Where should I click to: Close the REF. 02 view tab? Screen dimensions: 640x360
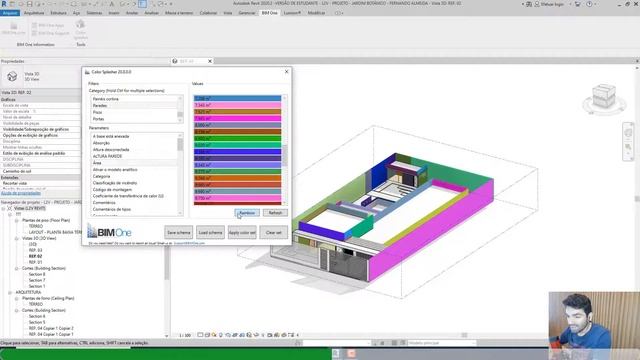coord(210,61)
